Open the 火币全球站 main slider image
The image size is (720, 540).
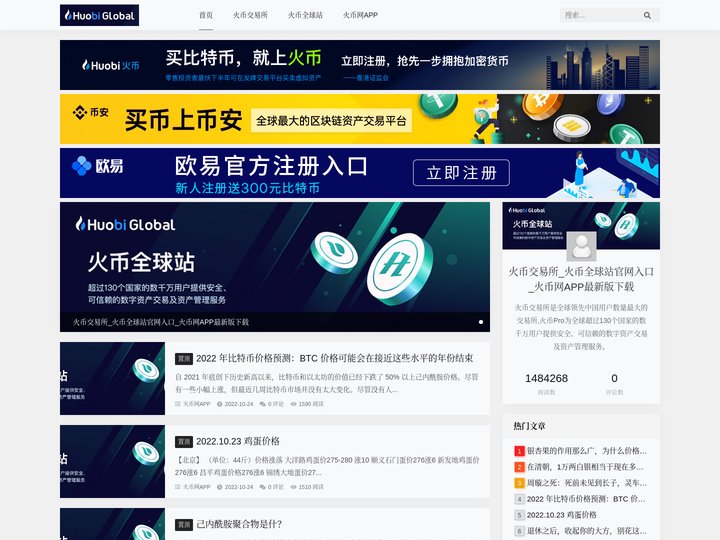(275, 267)
